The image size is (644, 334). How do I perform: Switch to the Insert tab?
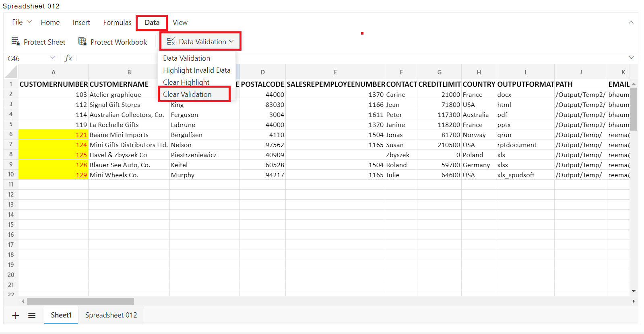[x=81, y=23]
